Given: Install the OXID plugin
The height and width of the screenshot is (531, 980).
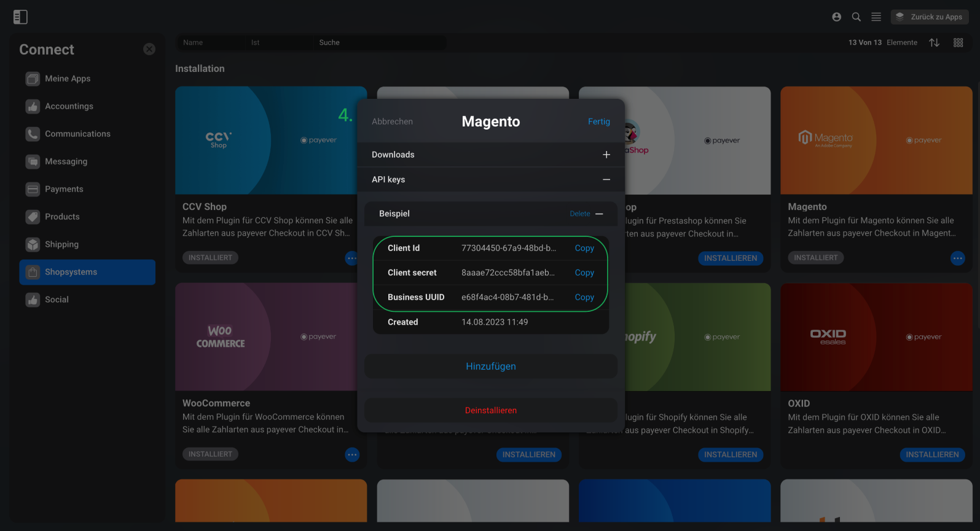Looking at the screenshot, I should pos(932,455).
